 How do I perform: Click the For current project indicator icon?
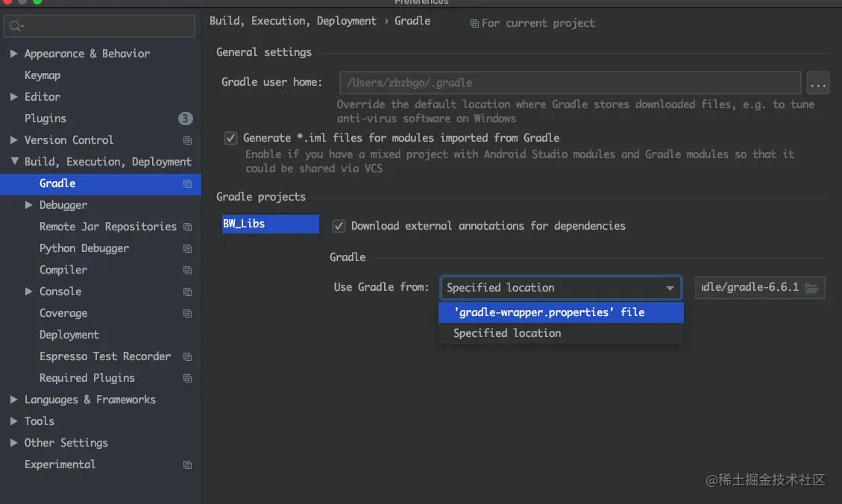(474, 24)
